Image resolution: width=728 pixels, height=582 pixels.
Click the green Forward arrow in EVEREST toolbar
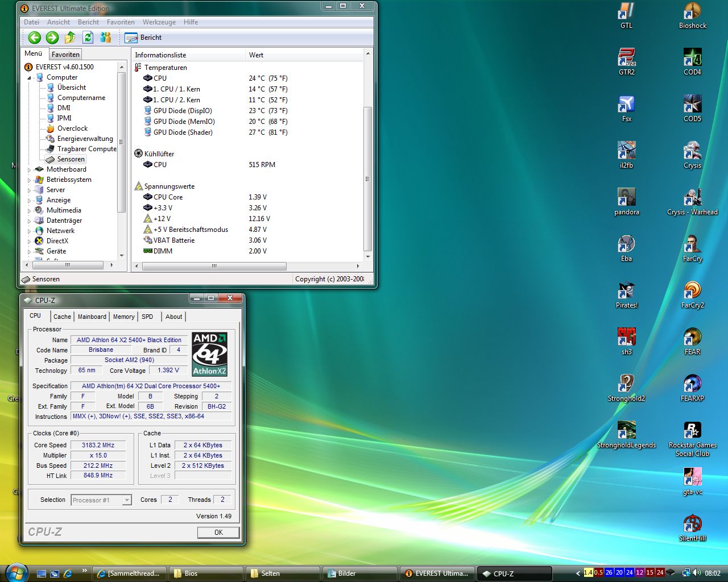[x=52, y=38]
